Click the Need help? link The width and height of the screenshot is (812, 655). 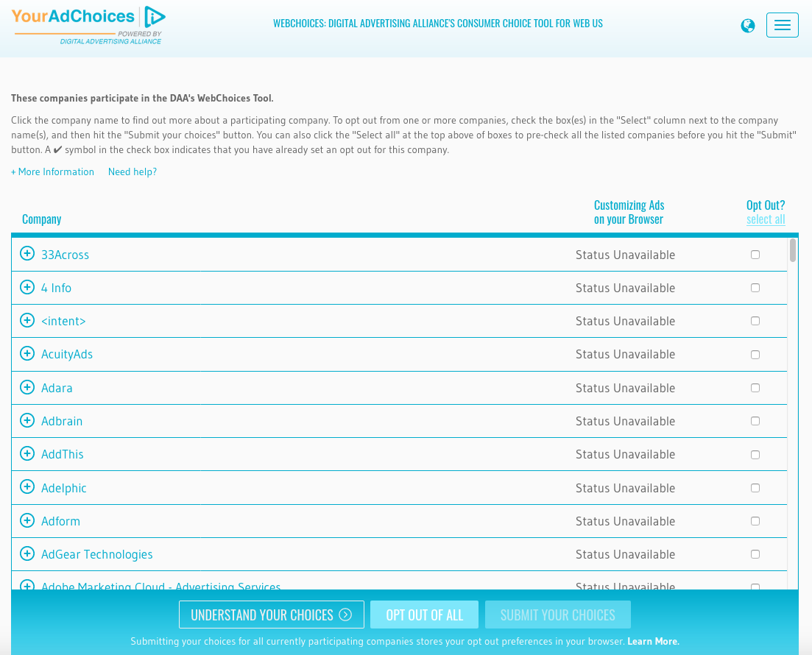point(132,172)
